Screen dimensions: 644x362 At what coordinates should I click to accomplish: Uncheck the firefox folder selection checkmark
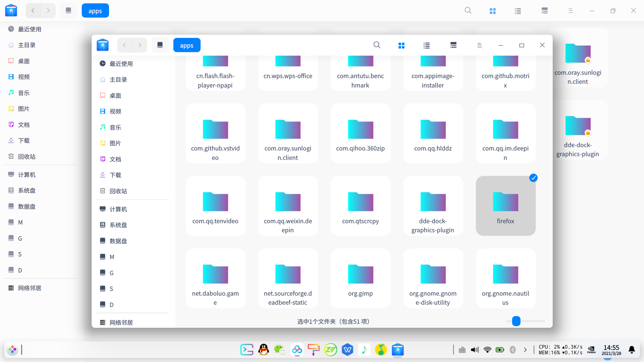click(533, 178)
